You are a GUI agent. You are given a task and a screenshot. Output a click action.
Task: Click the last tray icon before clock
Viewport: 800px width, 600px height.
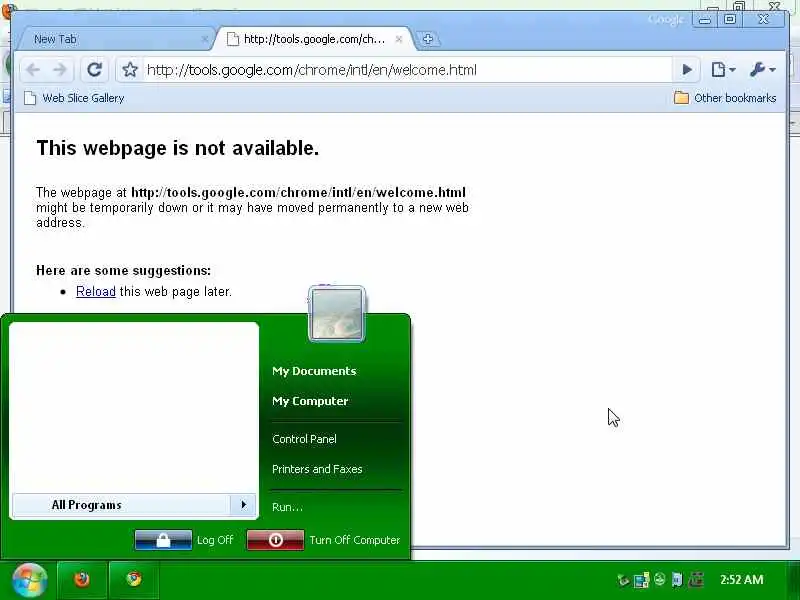click(696, 579)
